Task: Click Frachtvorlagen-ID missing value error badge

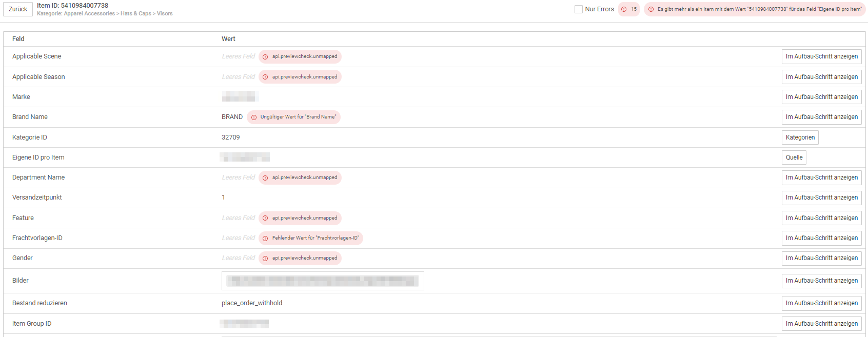Action: point(311,238)
